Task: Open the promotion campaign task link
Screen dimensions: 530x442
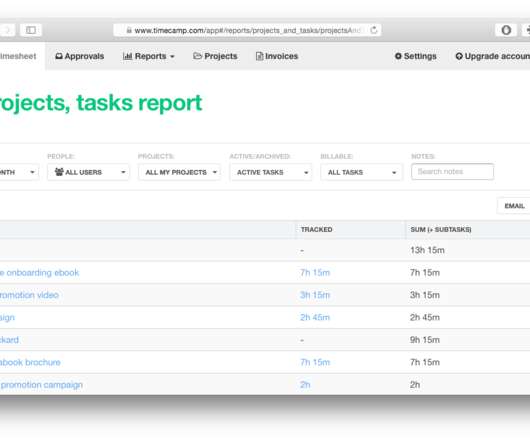Action: (41, 385)
